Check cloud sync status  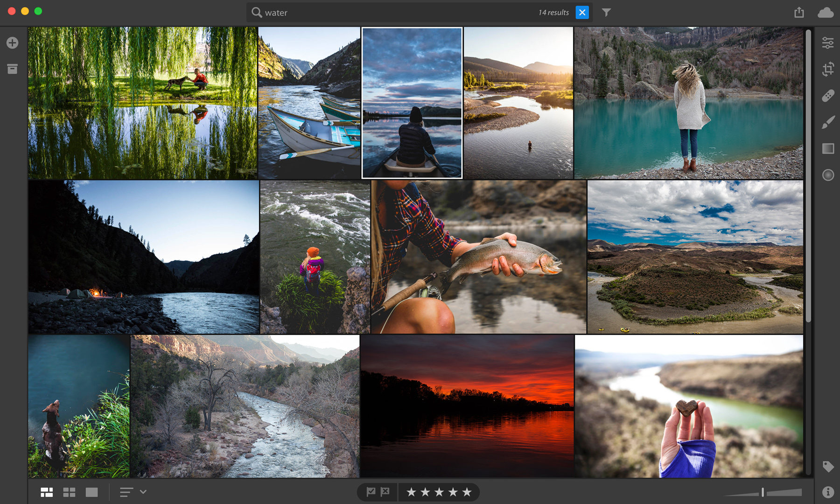click(825, 13)
